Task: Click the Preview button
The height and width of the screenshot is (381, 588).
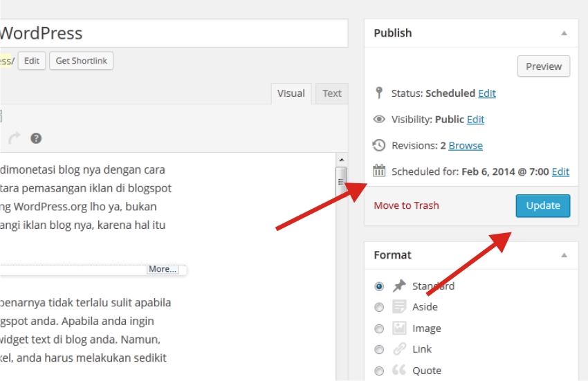Action: coord(544,66)
